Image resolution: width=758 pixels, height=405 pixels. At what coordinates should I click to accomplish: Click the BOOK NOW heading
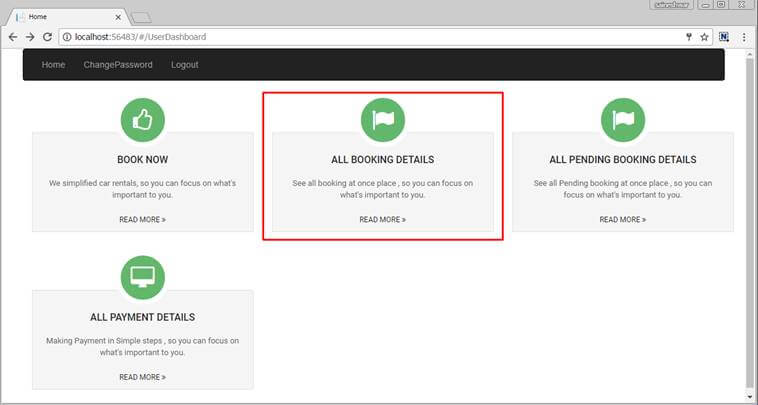point(143,159)
